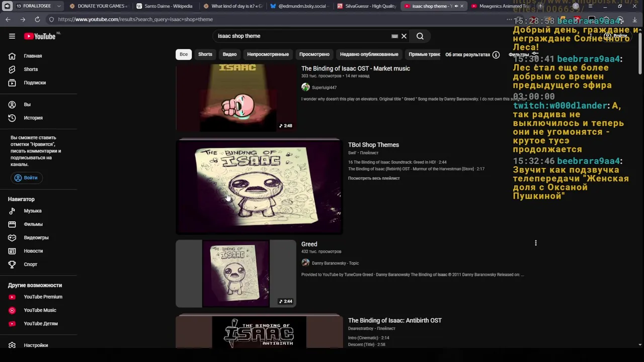Select the Прямые трансляции filter chip

coord(423,54)
